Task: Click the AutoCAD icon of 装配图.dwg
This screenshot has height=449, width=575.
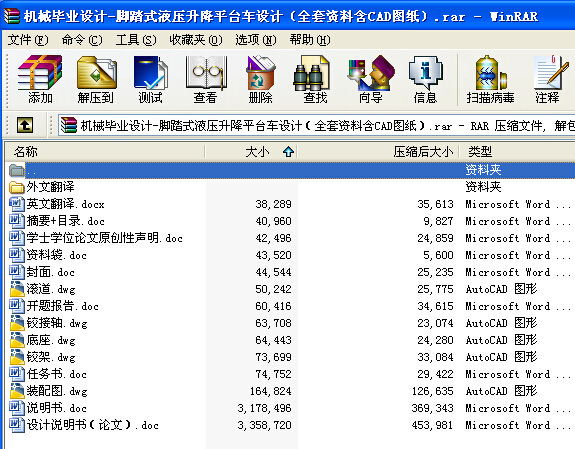Action: pyautogui.click(x=17, y=391)
